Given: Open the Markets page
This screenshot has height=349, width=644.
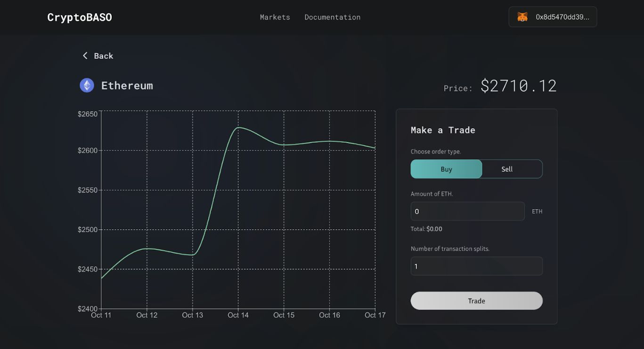Looking at the screenshot, I should [275, 17].
